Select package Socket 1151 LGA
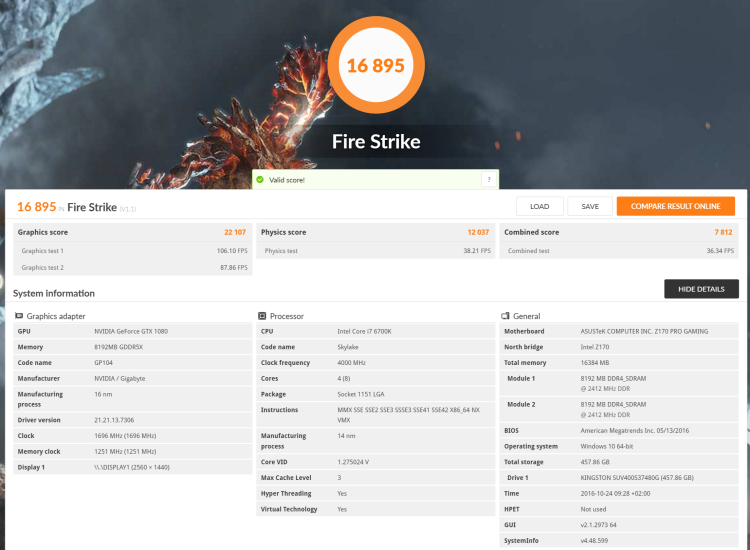The image size is (750, 550). click(x=361, y=394)
